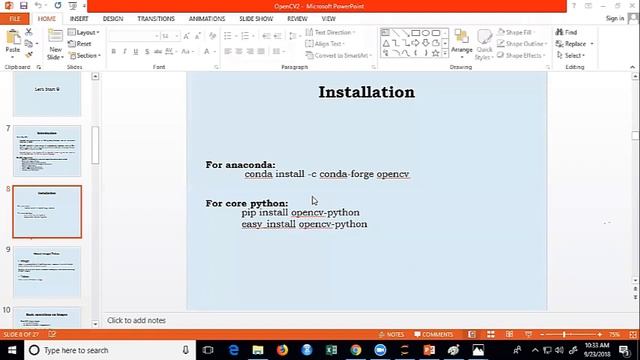Screen dimensions: 640x360
Task: Click the Save icon in title bar
Action: pyautogui.click(x=23, y=6)
